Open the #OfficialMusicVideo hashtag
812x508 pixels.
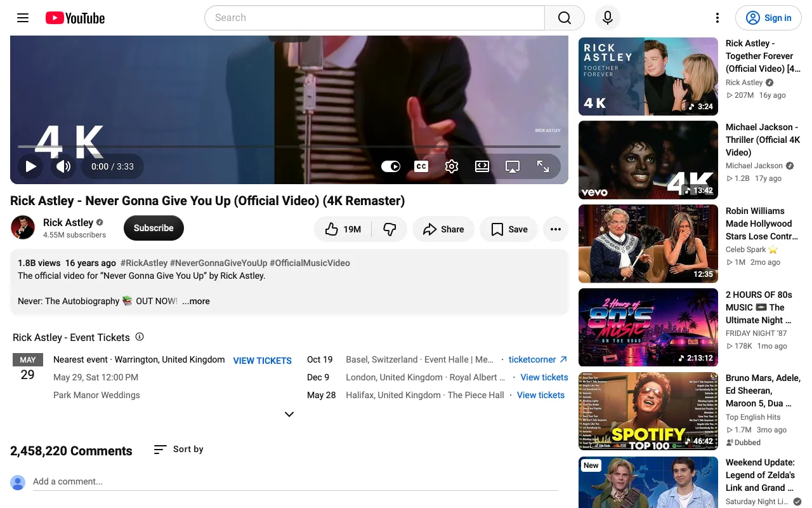click(x=310, y=263)
